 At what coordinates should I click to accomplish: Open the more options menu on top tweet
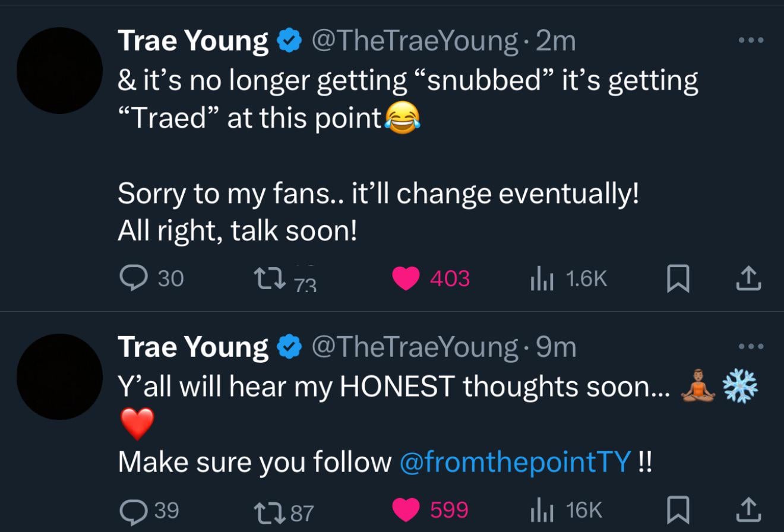(751, 39)
